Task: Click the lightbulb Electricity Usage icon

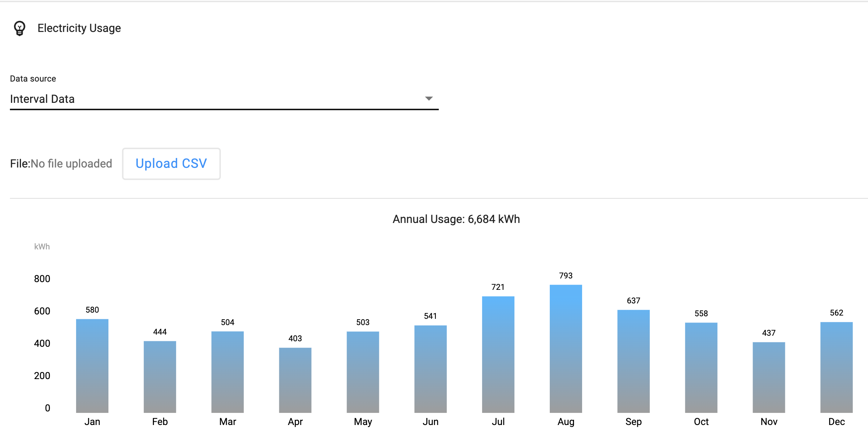Action: click(19, 28)
